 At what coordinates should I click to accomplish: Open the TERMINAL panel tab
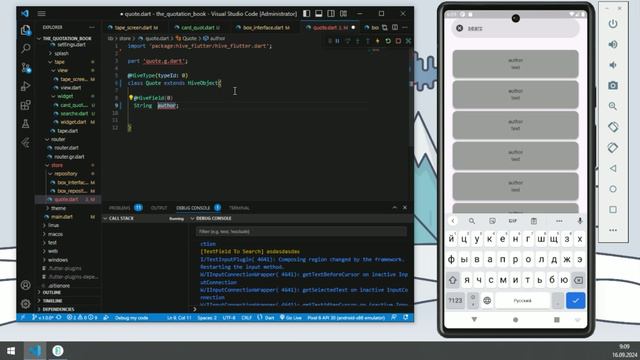coord(239,208)
